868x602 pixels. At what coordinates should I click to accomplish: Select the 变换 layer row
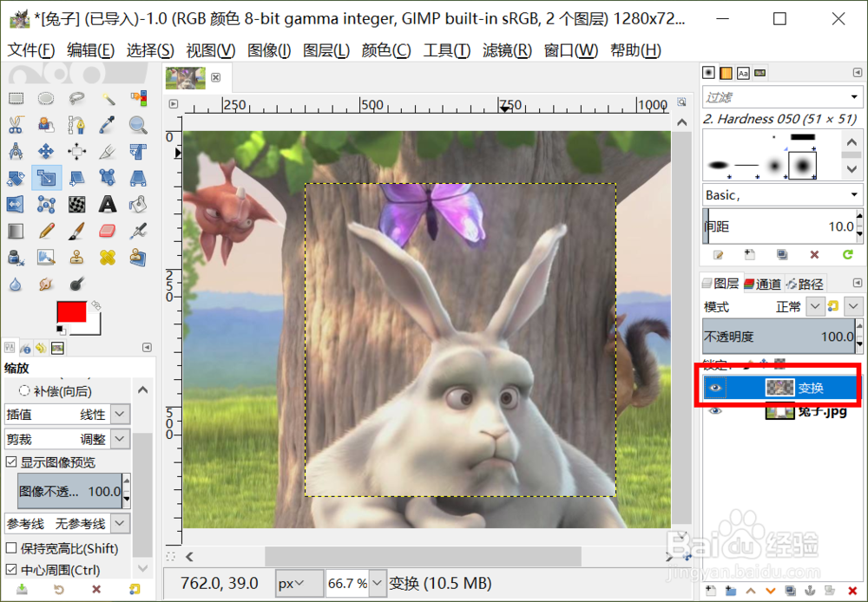[781, 388]
